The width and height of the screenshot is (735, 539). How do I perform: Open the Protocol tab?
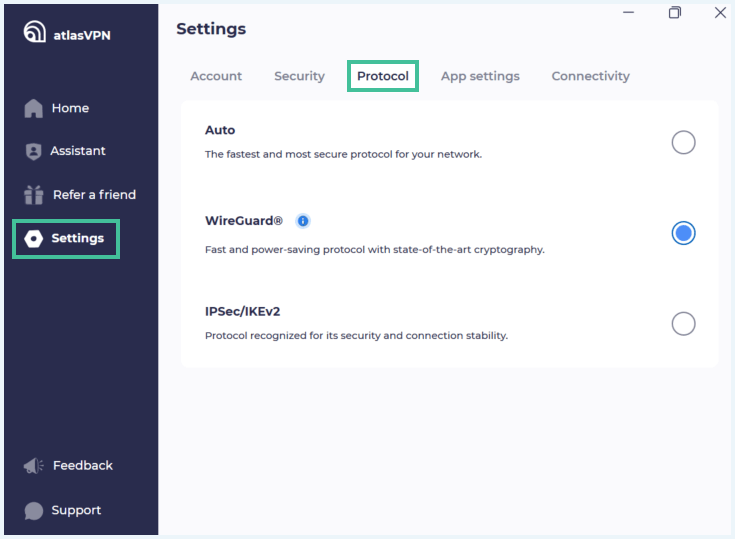(x=383, y=76)
